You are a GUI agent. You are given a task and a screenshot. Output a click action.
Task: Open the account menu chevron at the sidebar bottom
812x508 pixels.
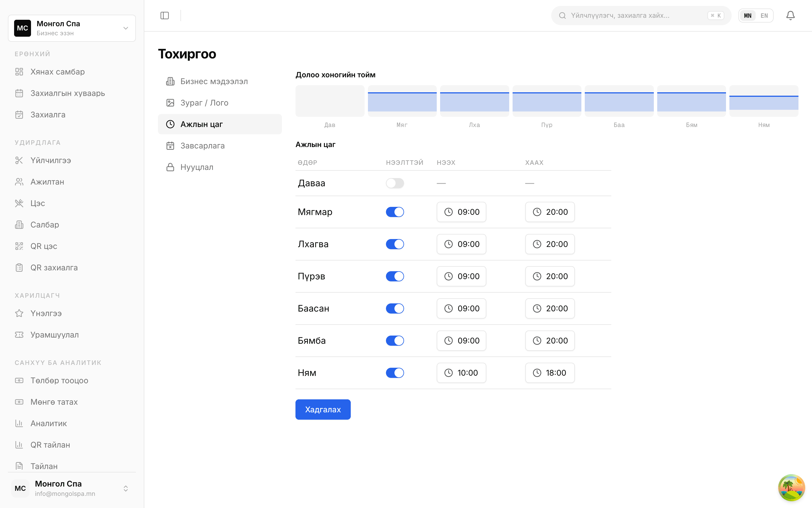pos(125,489)
